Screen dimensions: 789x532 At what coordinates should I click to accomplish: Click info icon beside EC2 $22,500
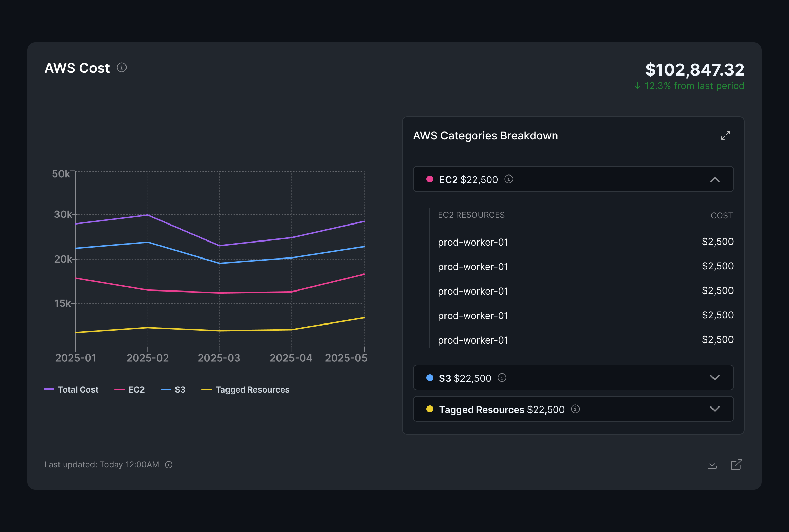[508, 179]
